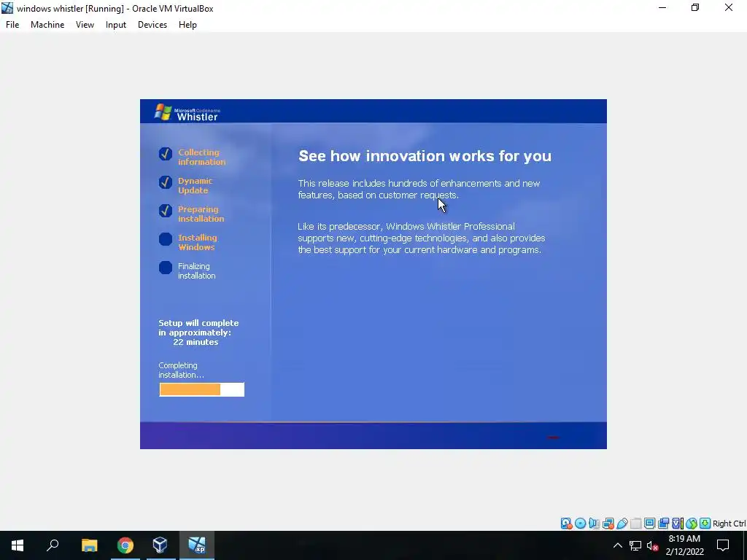Image resolution: width=747 pixels, height=560 pixels.
Task: Click the shared folders indicator icon
Action: (635, 524)
